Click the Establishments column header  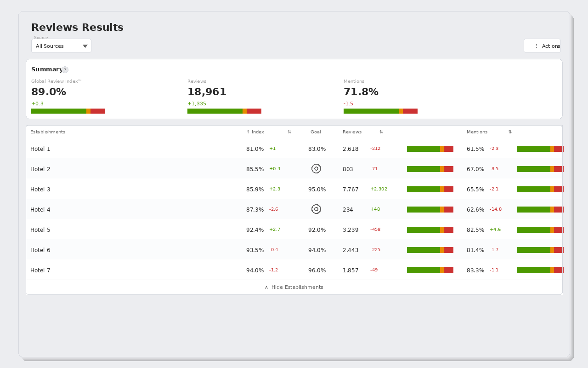point(48,132)
